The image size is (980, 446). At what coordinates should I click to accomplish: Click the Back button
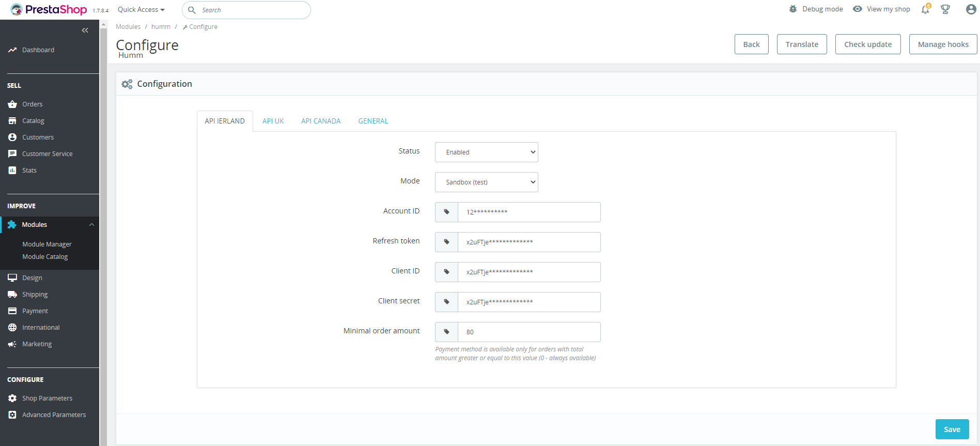pos(752,44)
